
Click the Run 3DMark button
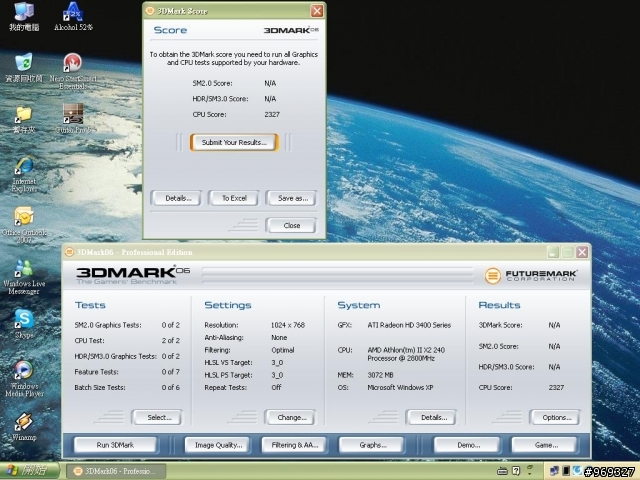[x=116, y=445]
